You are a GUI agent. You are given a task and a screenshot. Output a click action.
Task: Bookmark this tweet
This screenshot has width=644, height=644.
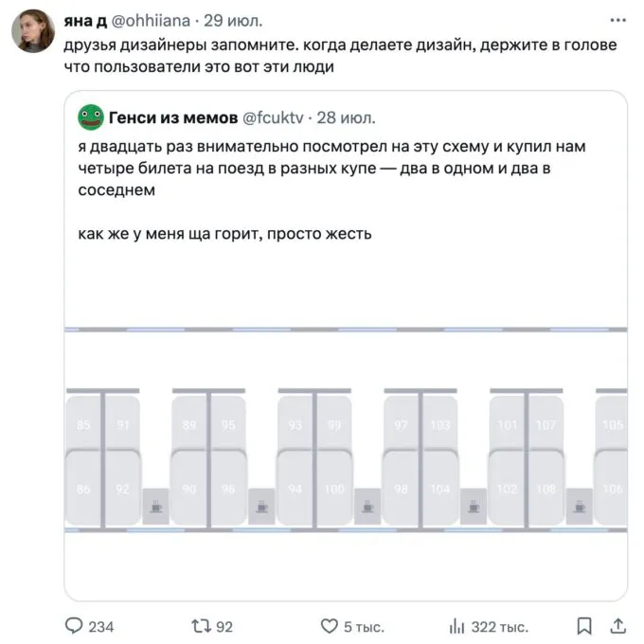584,626
